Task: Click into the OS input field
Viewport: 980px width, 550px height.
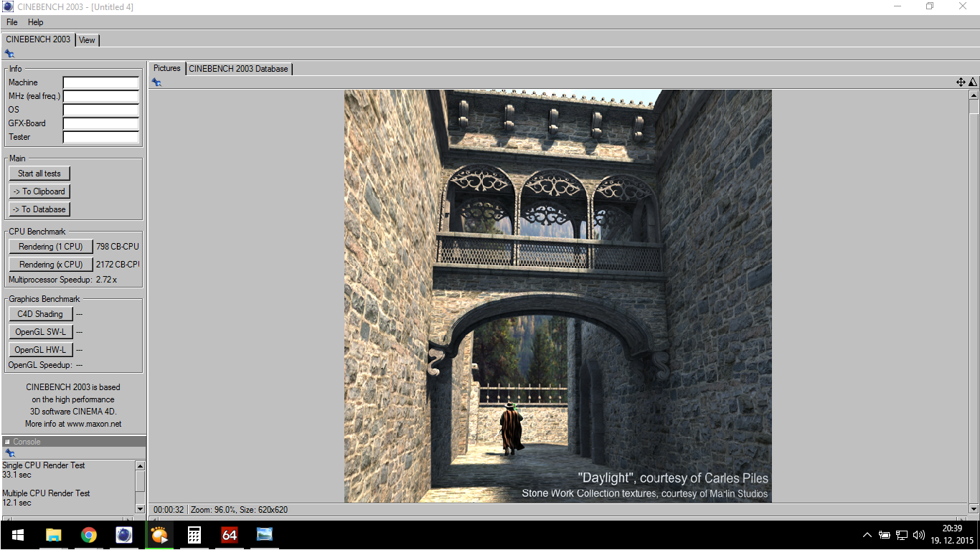Action: coord(101,110)
